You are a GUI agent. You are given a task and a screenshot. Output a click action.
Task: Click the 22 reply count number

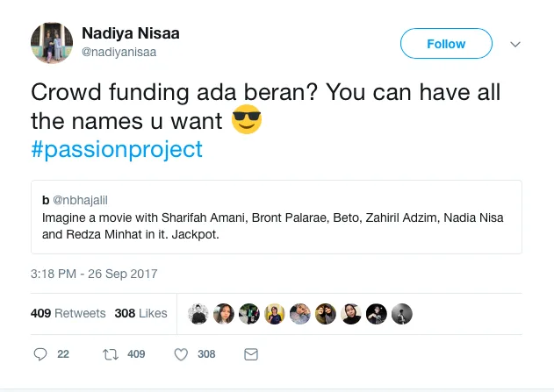[62, 354]
